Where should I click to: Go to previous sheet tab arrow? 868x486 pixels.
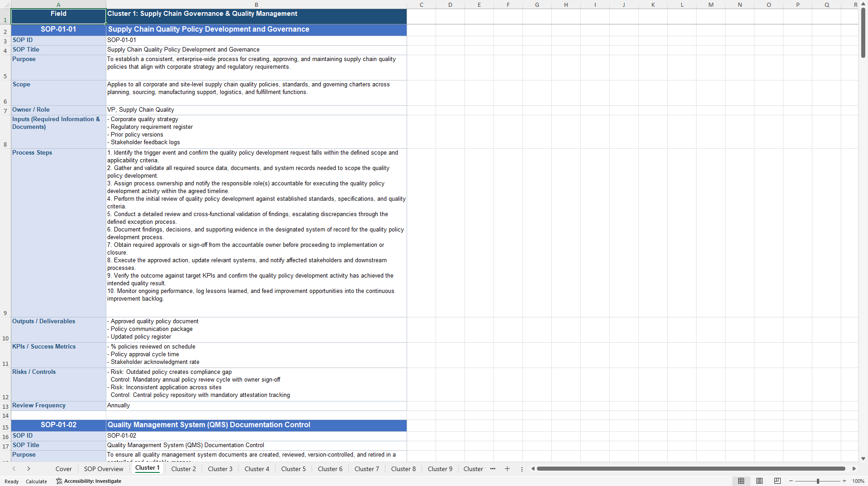pyautogui.click(x=14, y=469)
